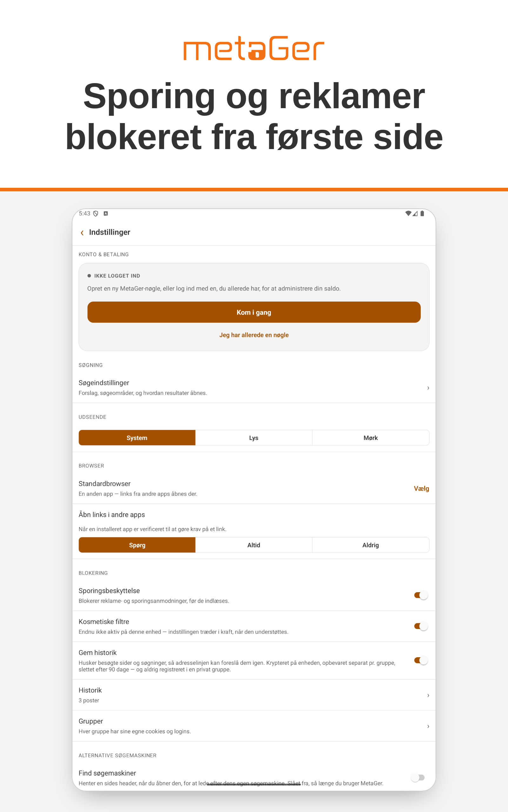
Task: Go back using the Indstillinger back arrow
Action: click(82, 232)
